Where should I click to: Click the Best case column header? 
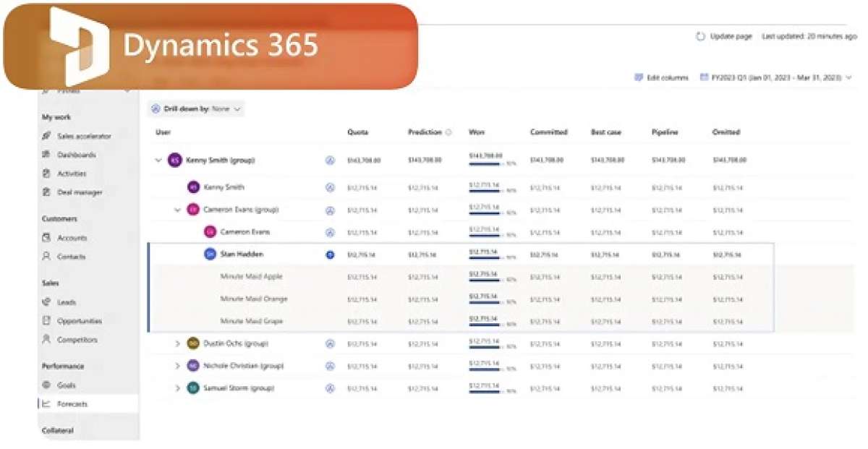pos(606,132)
